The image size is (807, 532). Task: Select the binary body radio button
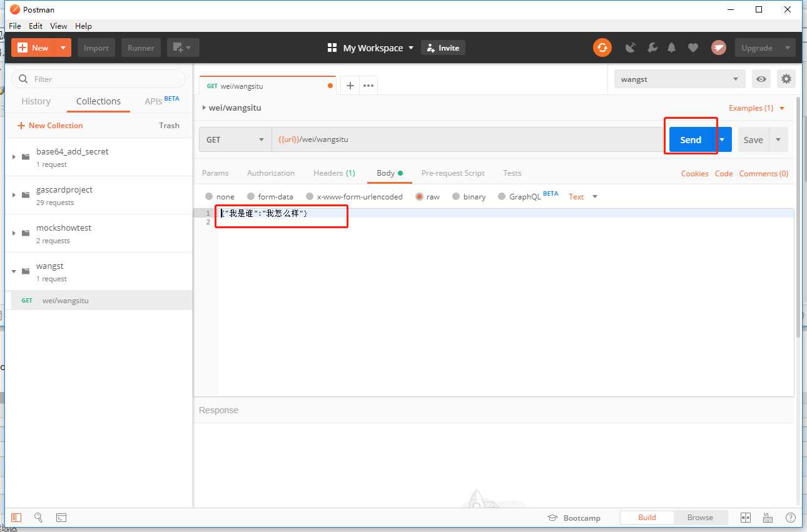point(456,196)
